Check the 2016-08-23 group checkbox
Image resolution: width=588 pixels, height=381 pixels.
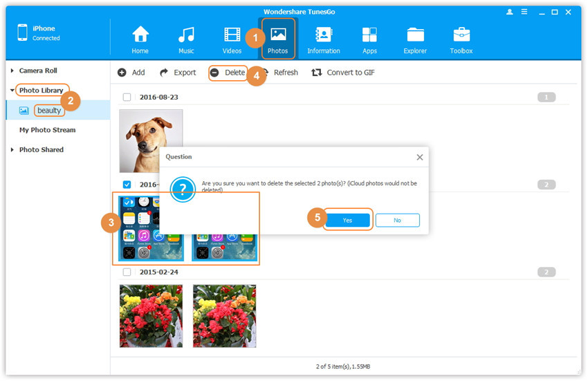pyautogui.click(x=127, y=97)
